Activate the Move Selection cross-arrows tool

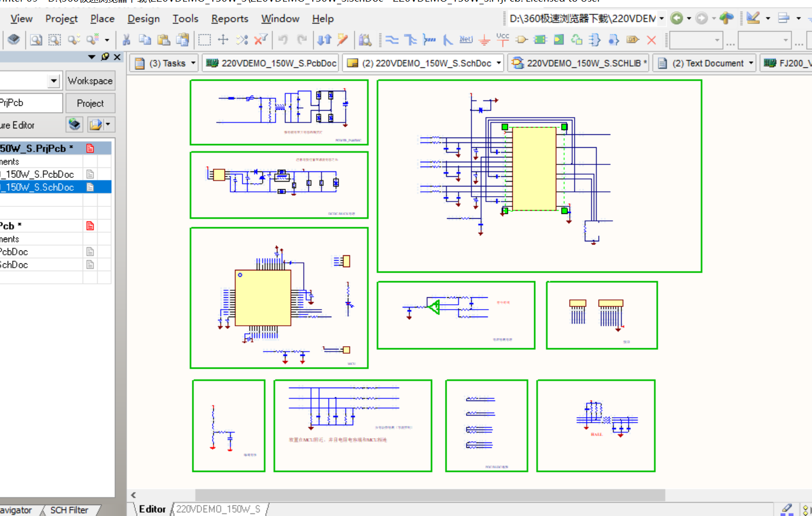pos(223,39)
